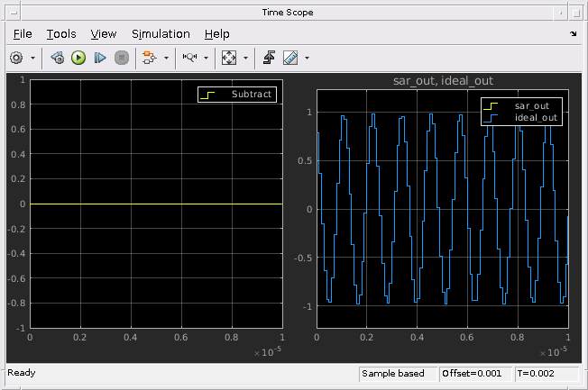
Task: Open the Help menu
Action: click(216, 34)
